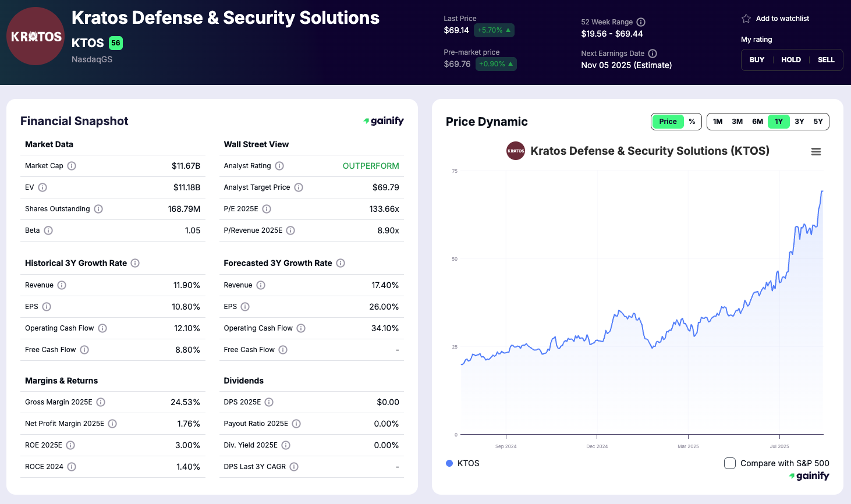The image size is (851, 504).
Task: Click the Next Earnings Date info icon
Action: (x=653, y=54)
